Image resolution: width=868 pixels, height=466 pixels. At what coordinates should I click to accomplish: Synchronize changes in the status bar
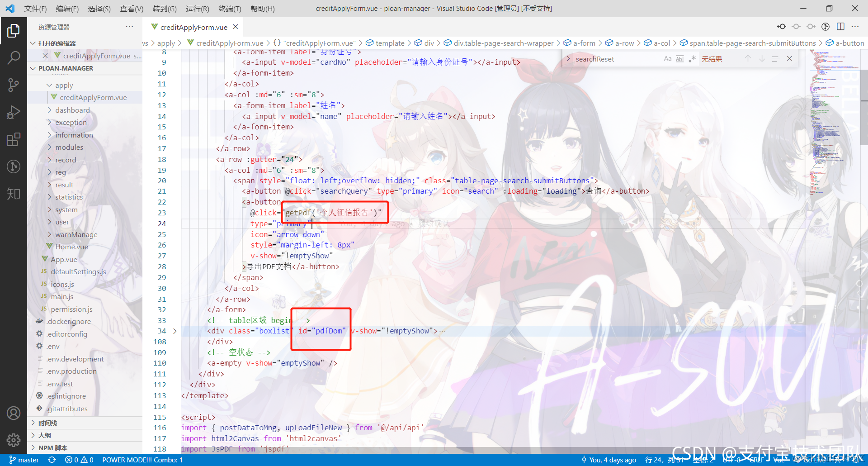52,460
